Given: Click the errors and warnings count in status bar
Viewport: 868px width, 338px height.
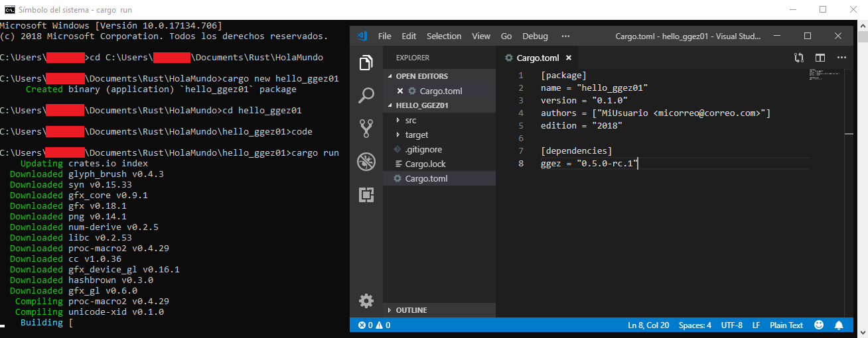Looking at the screenshot, I should [x=374, y=325].
